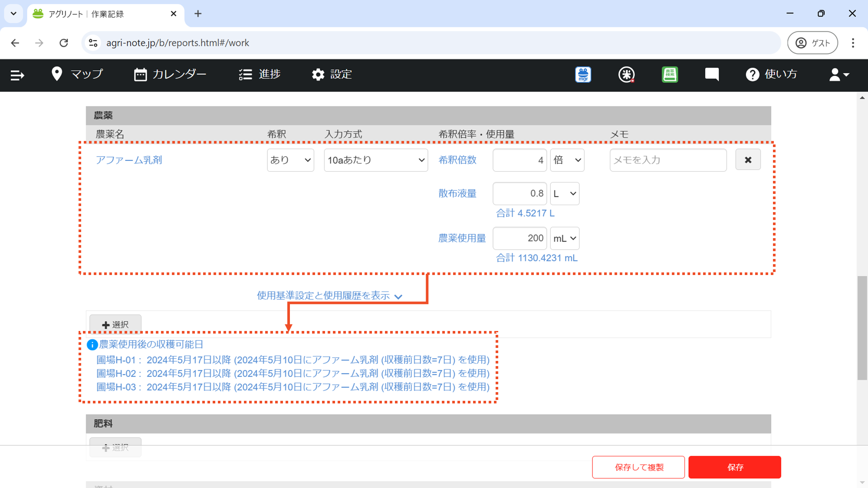The width and height of the screenshot is (868, 488).
Task: Remove the アファーム乳剤 pesticide row
Action: point(748,160)
